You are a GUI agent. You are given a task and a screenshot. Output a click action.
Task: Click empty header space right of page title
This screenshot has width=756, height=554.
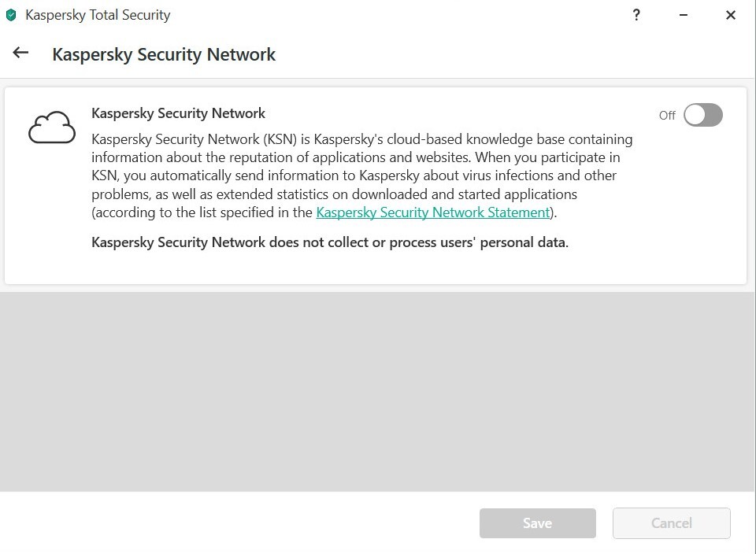tap(512, 54)
